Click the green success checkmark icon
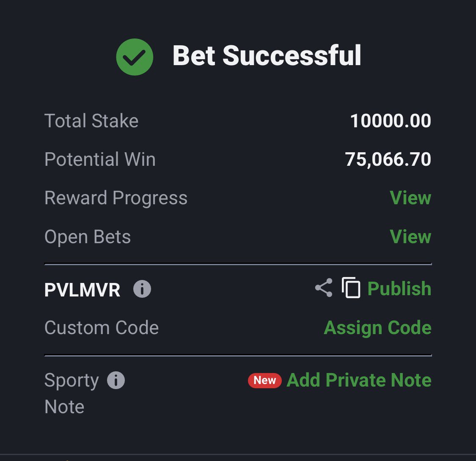The image size is (476, 461). coord(135,57)
